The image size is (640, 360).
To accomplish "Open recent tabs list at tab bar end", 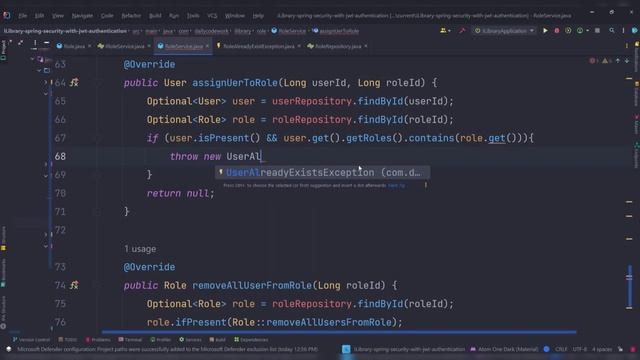I will pyautogui.click(x=627, y=46).
